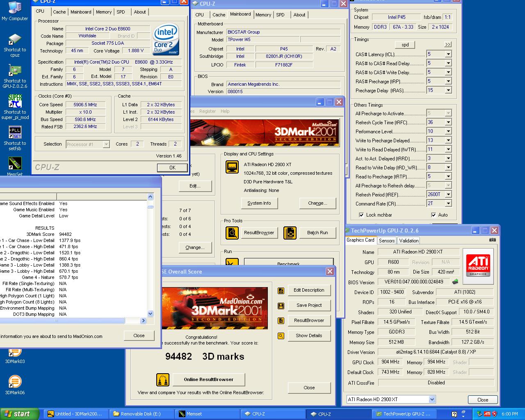525x420 pixels.
Task: Open the GPU-Z graphics card selector dropdown
Action: [x=432, y=399]
